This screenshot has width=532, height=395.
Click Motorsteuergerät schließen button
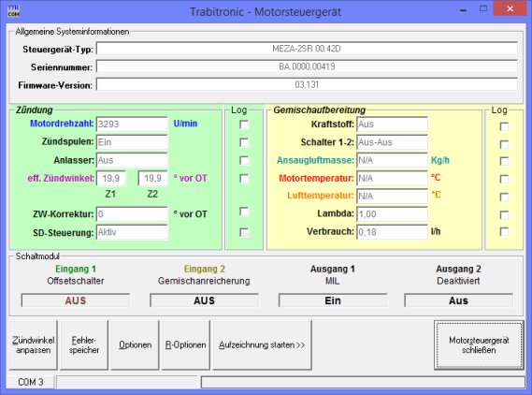point(479,344)
